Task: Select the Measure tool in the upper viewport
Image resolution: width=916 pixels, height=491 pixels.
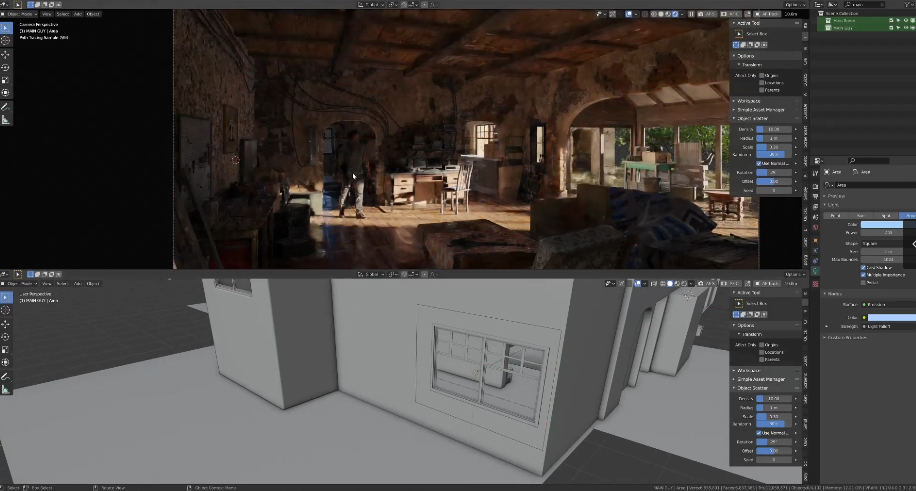Action: pos(6,119)
